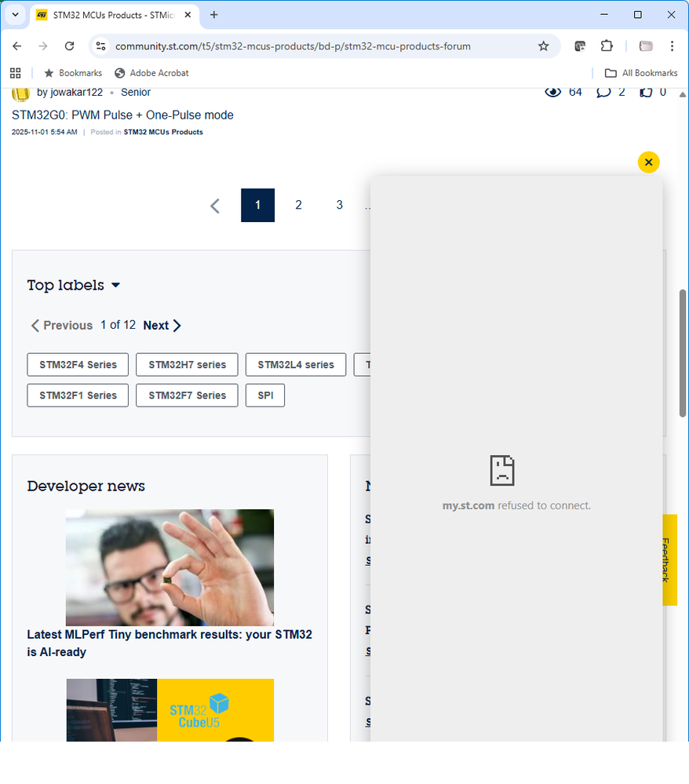Open the Chrome three-dot menu

click(x=672, y=46)
